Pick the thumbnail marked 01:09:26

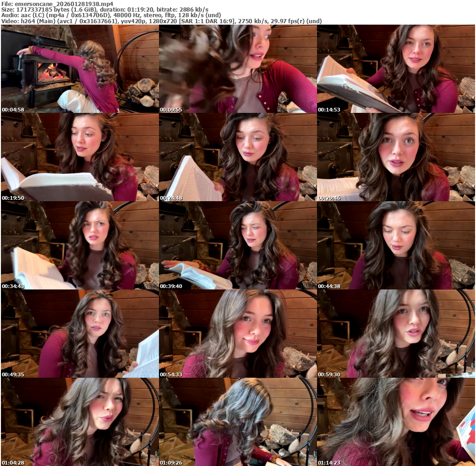(238, 422)
